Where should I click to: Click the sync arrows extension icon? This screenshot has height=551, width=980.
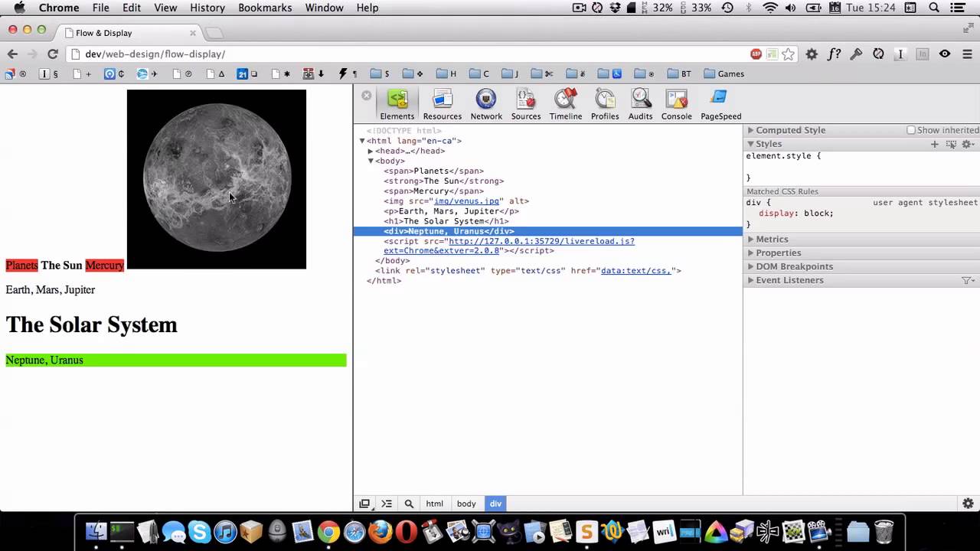(878, 54)
